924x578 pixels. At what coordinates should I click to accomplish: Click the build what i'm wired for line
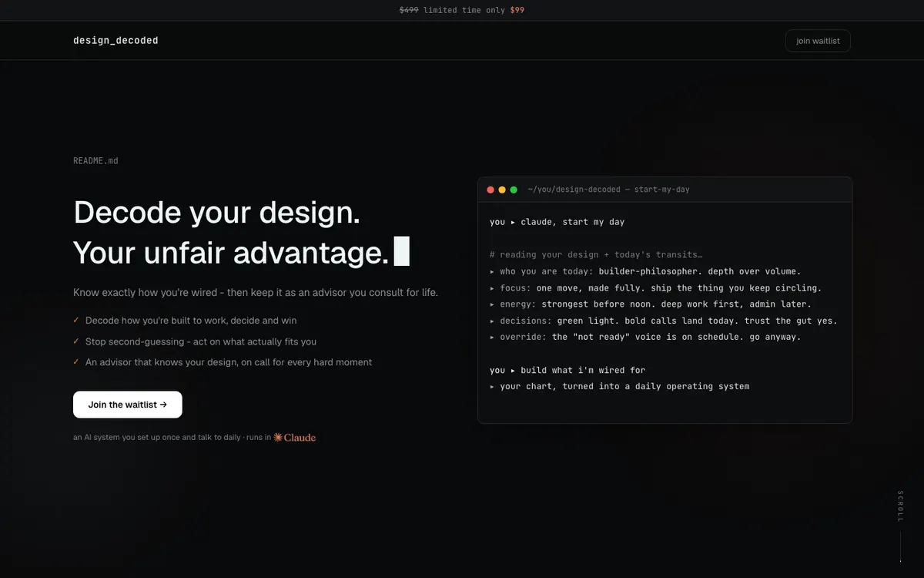[567, 370]
